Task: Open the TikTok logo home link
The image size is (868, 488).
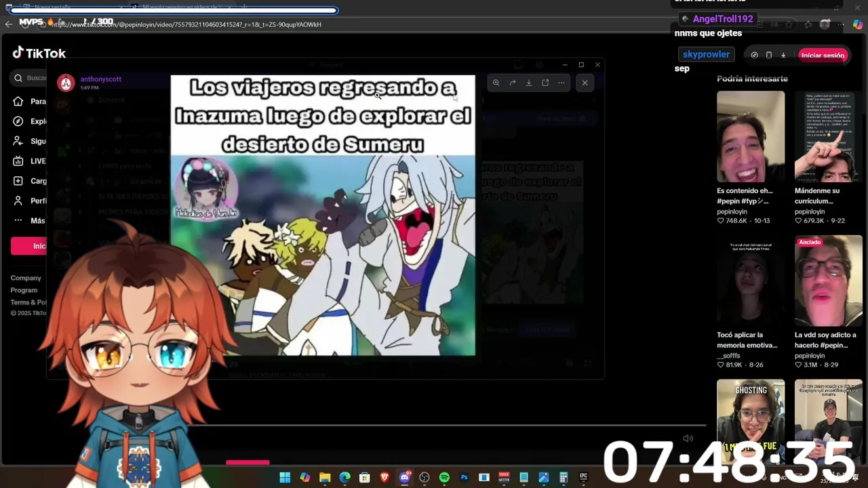Action: coord(39,53)
